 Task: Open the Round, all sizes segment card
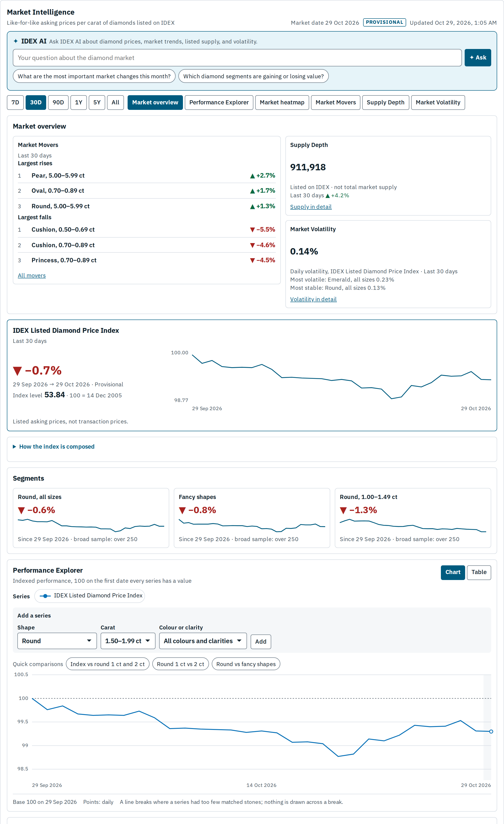(x=91, y=518)
